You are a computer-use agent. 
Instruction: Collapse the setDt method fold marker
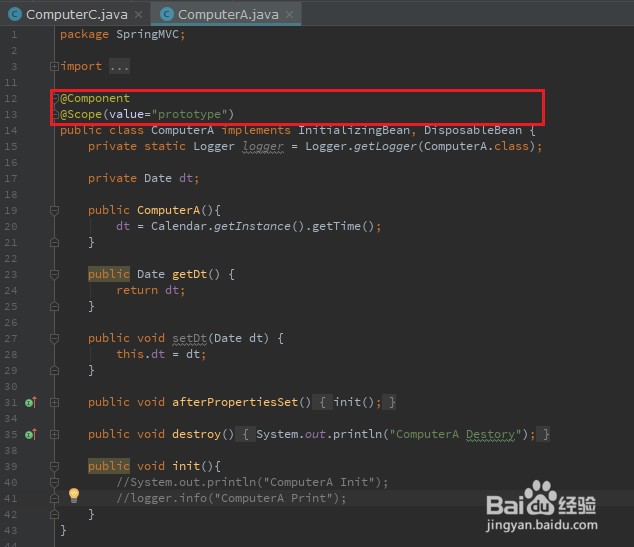tap(54, 338)
